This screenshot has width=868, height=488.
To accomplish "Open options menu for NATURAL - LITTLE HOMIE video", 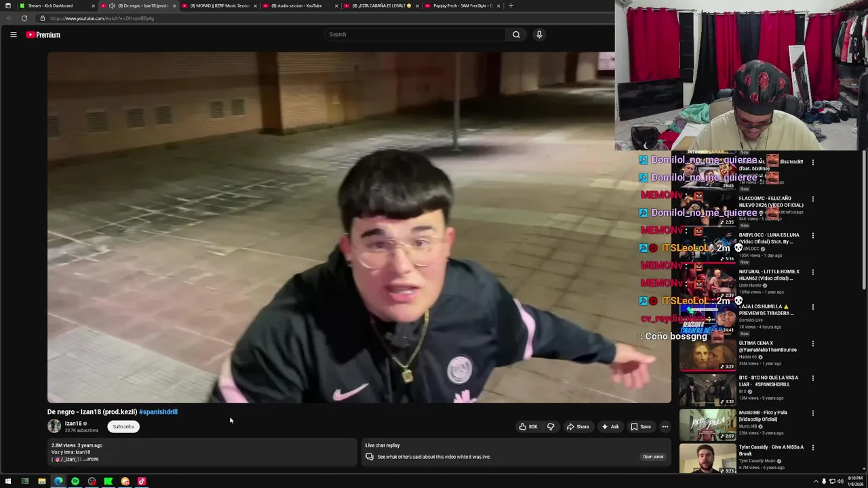I will [x=813, y=272].
